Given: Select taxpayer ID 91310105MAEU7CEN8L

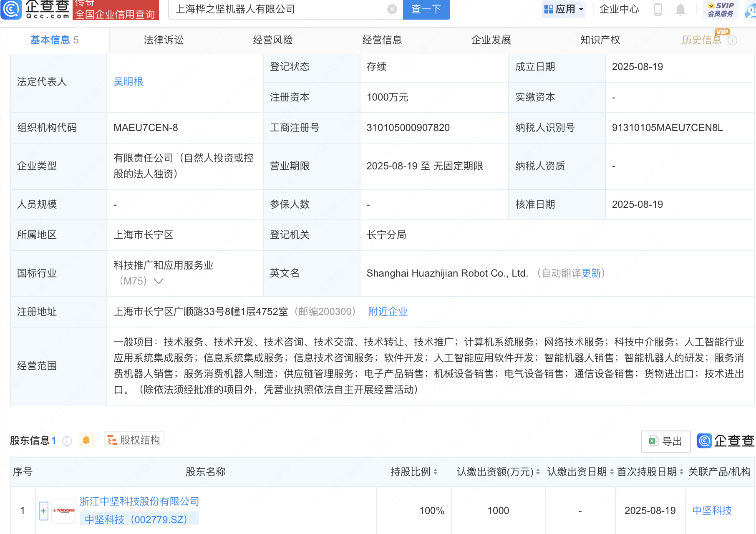Looking at the screenshot, I should [x=667, y=128].
